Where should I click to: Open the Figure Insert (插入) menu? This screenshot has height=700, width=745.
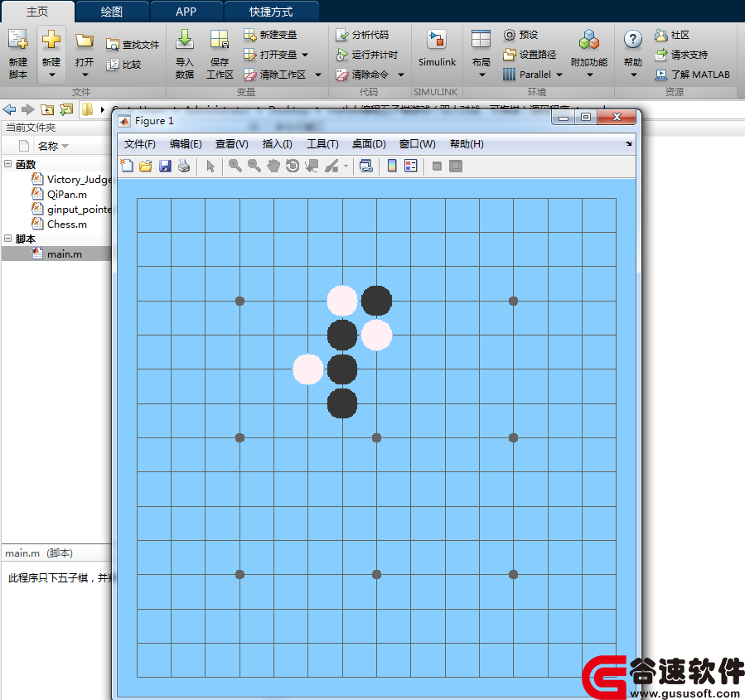click(x=277, y=144)
